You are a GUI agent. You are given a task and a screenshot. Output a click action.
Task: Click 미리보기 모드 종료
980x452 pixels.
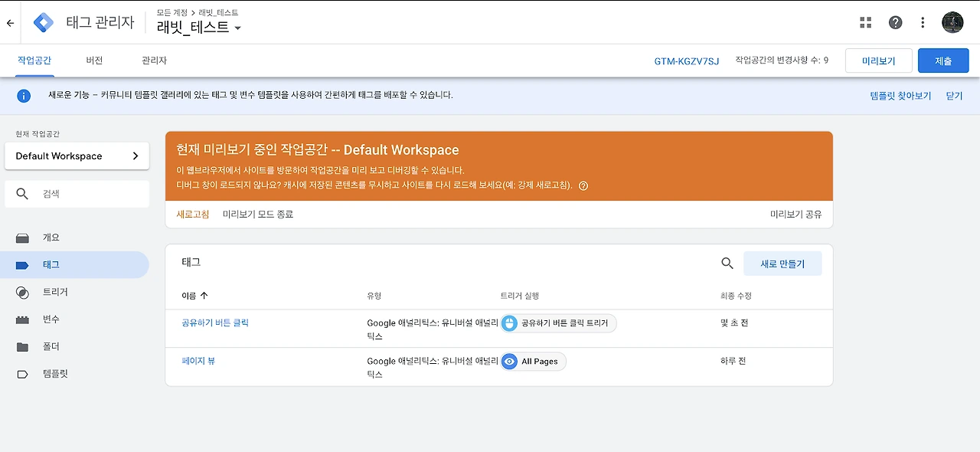coord(258,215)
